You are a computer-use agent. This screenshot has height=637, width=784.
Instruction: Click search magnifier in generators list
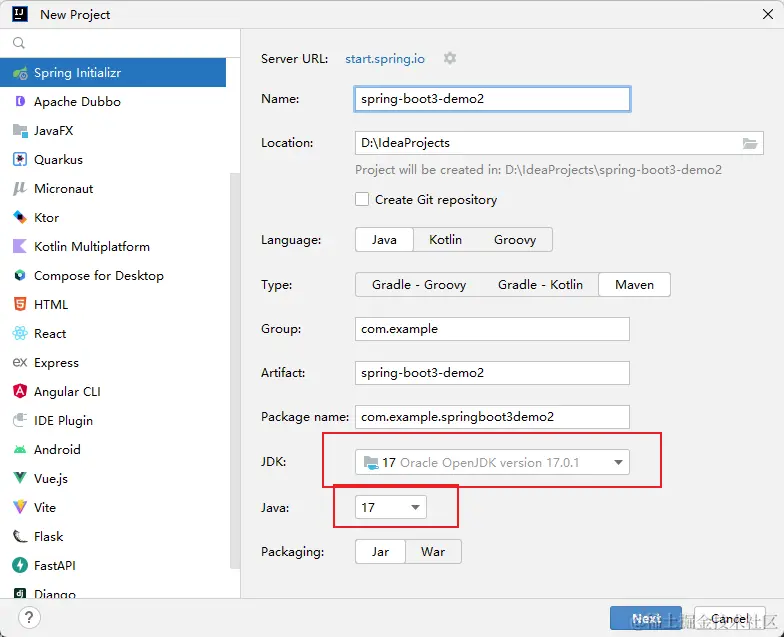pos(19,43)
